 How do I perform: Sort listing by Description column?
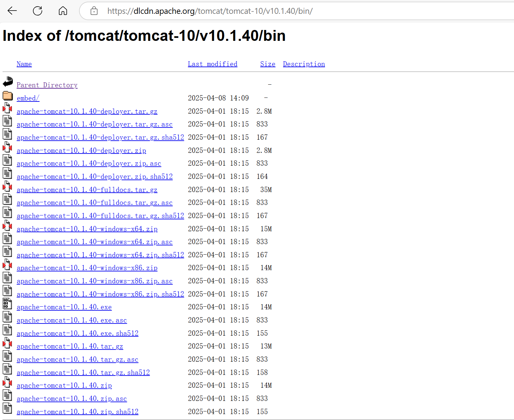304,64
